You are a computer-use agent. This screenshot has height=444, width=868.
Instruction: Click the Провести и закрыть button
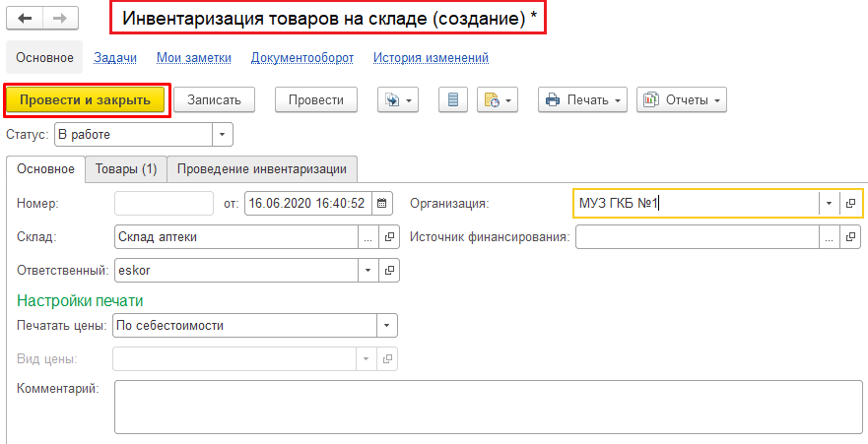tap(86, 100)
